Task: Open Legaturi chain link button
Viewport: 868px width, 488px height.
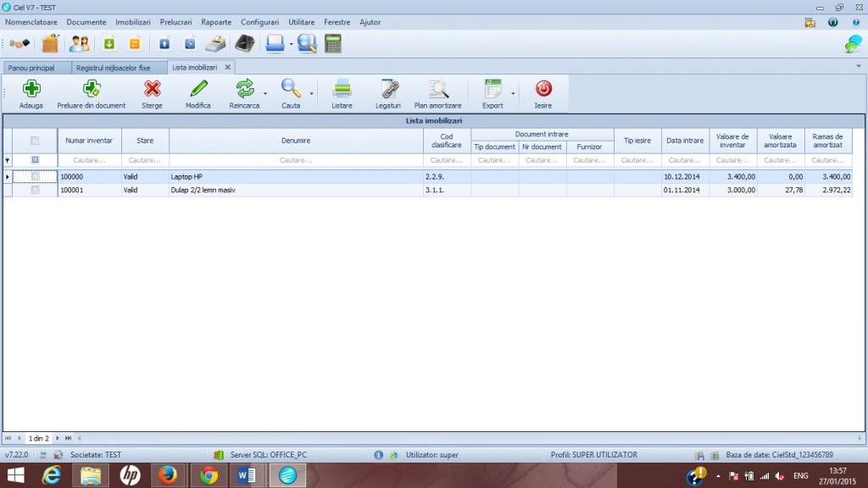Action: click(388, 94)
